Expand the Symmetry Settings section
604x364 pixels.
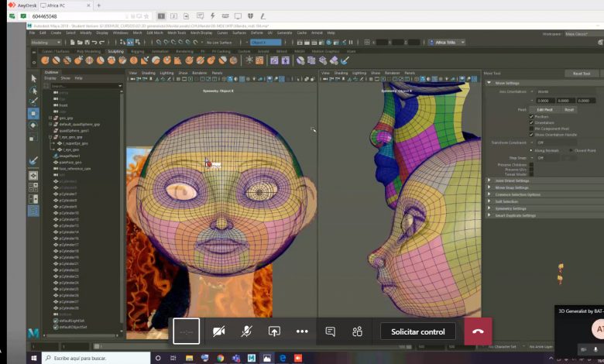point(489,208)
